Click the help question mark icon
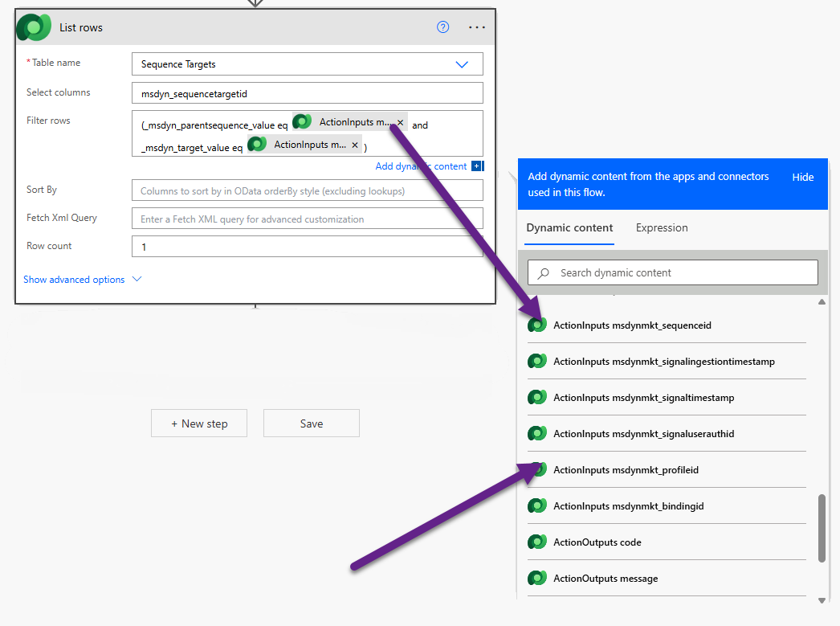The width and height of the screenshot is (840, 626). pos(442,27)
